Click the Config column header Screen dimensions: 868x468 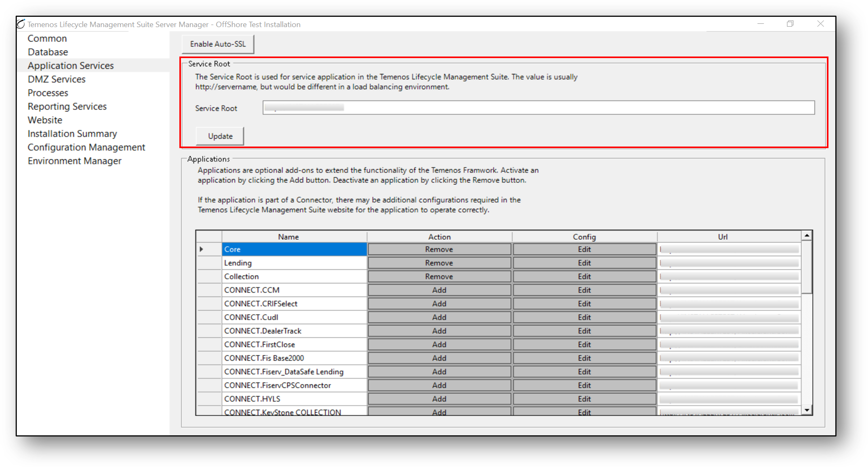point(584,237)
